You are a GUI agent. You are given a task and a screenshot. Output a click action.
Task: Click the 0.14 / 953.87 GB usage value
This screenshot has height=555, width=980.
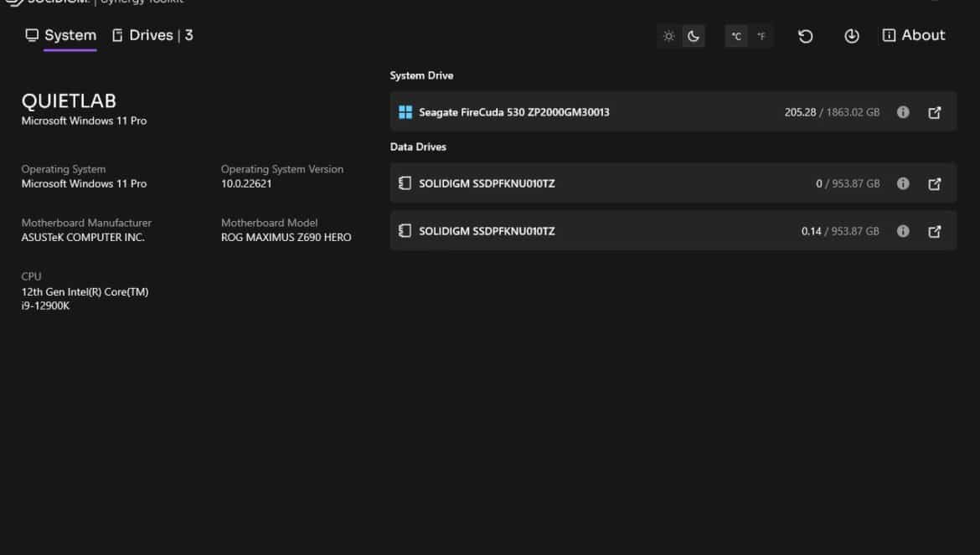pos(840,231)
